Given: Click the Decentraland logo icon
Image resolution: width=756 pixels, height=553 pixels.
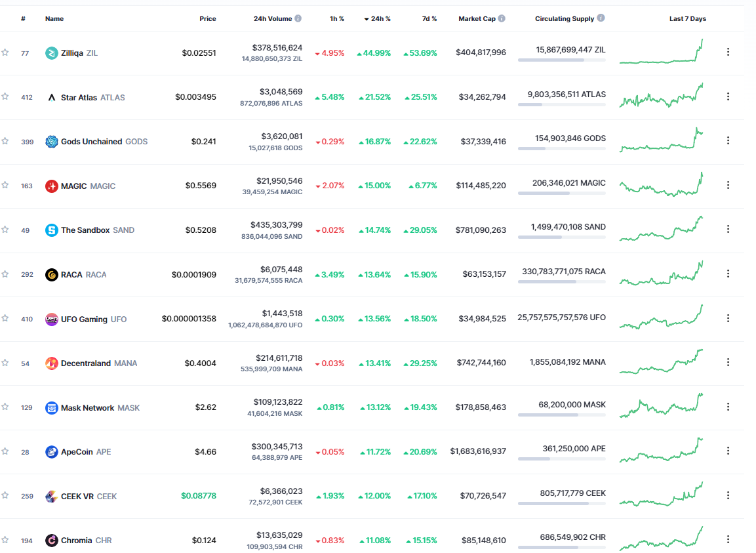Looking at the screenshot, I should click(51, 363).
